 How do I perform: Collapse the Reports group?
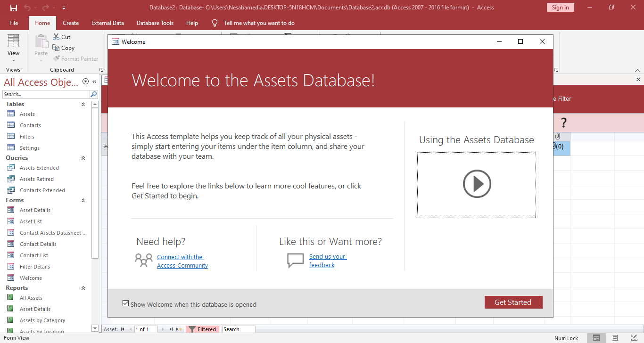[x=83, y=288]
